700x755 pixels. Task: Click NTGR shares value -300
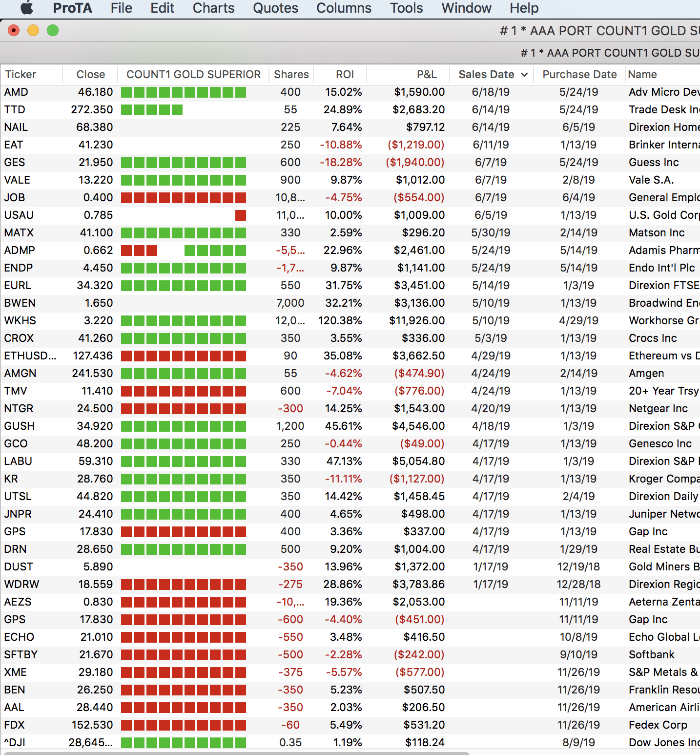coord(290,408)
